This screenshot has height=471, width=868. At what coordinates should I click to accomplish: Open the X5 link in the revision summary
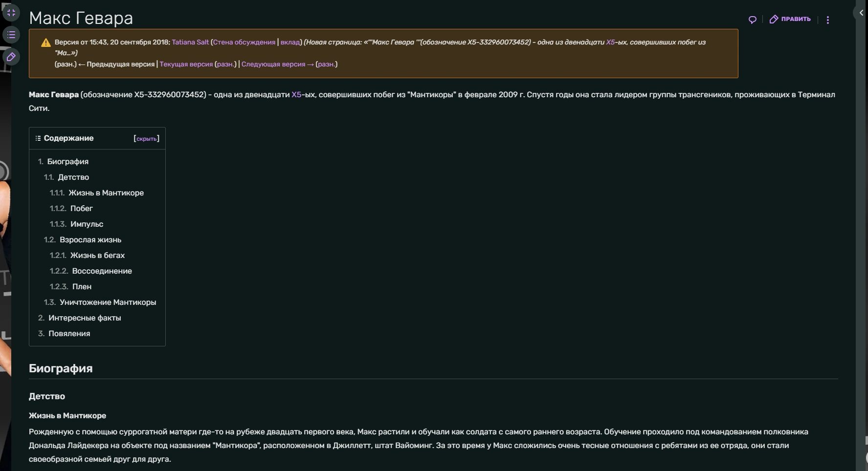(610, 42)
